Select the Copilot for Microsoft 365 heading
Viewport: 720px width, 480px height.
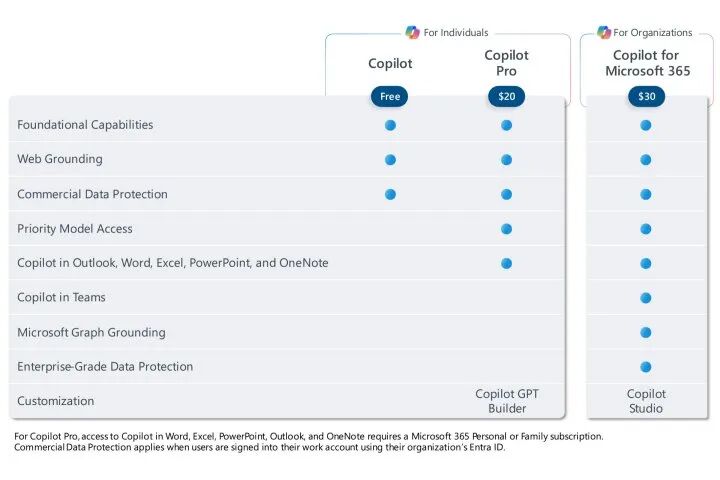pyautogui.click(x=647, y=63)
